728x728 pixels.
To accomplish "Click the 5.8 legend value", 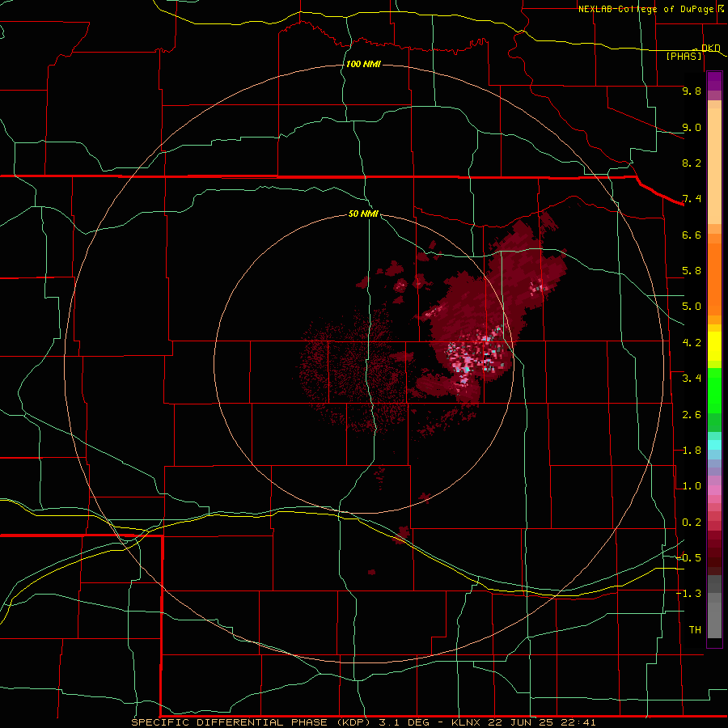I will click(692, 271).
